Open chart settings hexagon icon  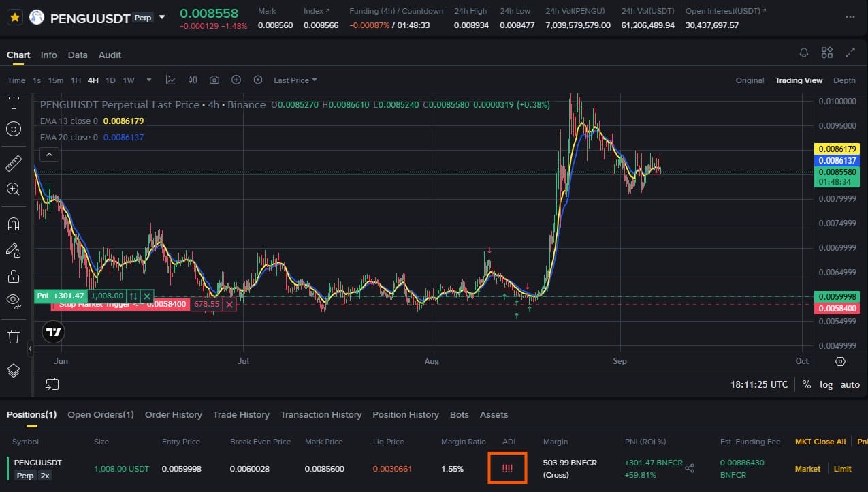(258, 80)
